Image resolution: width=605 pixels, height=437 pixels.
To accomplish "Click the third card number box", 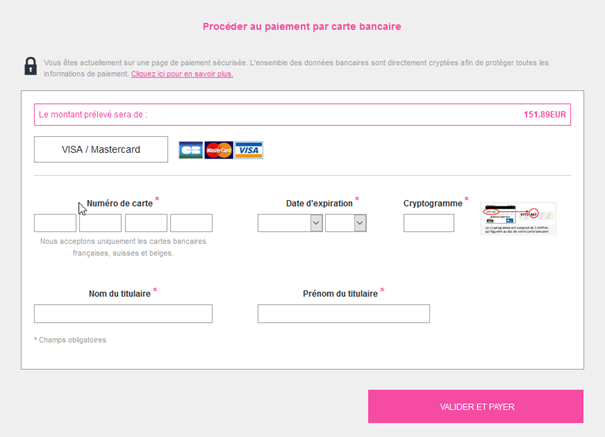I will click(x=146, y=223).
